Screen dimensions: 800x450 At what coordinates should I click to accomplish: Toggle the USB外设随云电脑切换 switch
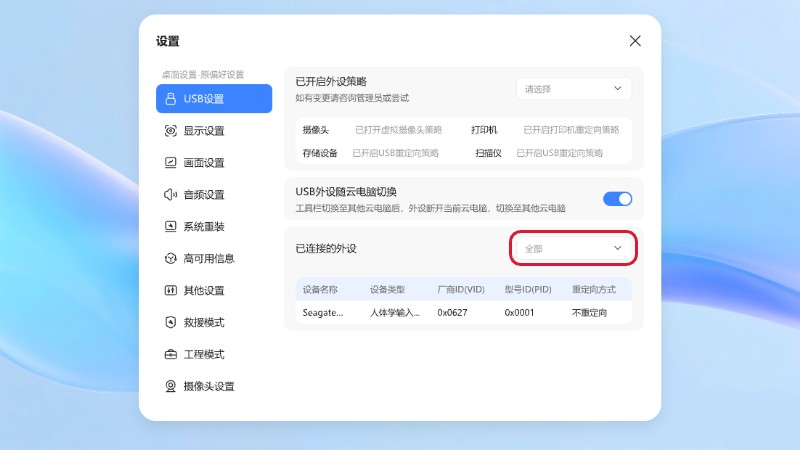(x=617, y=199)
